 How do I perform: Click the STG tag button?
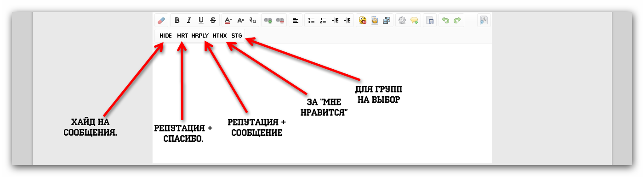(x=237, y=35)
